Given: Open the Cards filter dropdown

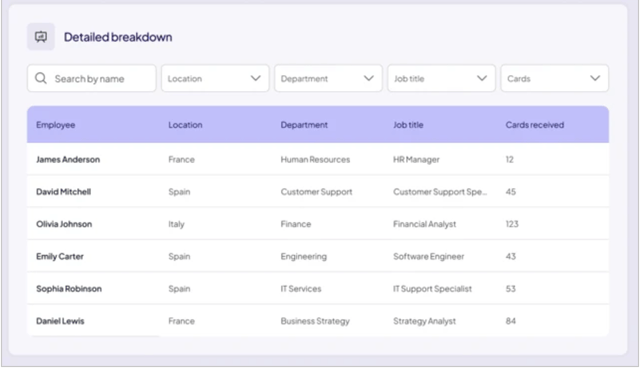Looking at the screenshot, I should (555, 78).
